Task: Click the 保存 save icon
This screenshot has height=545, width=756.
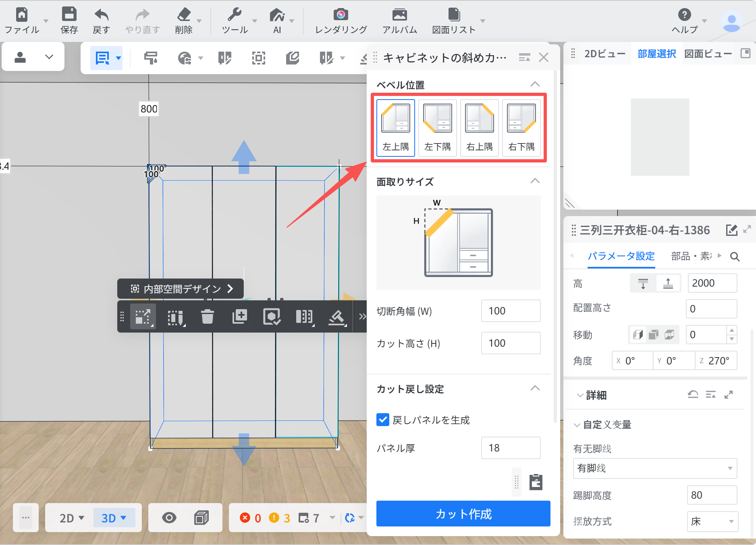Action: [69, 15]
